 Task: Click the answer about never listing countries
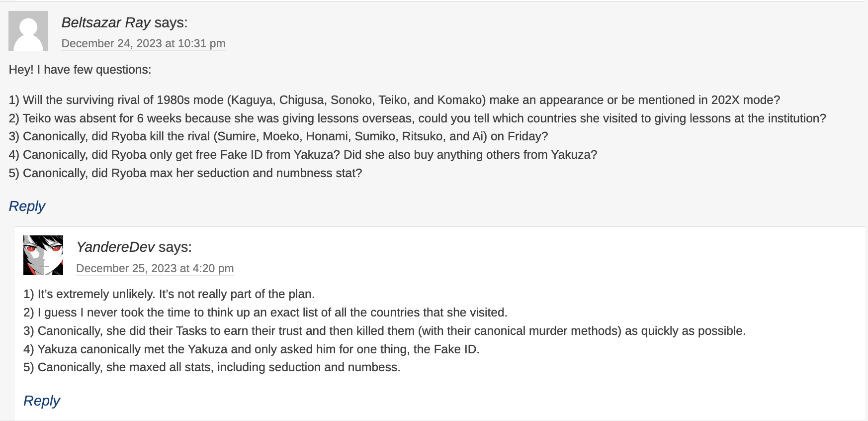265,313
